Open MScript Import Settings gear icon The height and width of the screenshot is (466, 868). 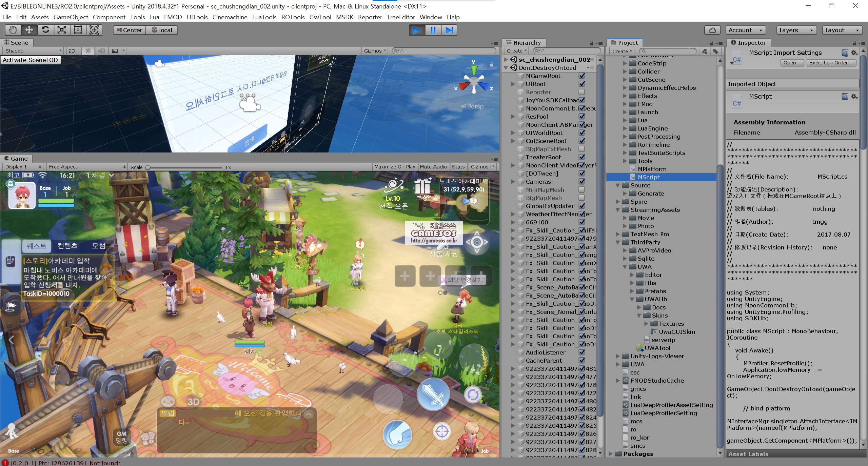tap(854, 53)
